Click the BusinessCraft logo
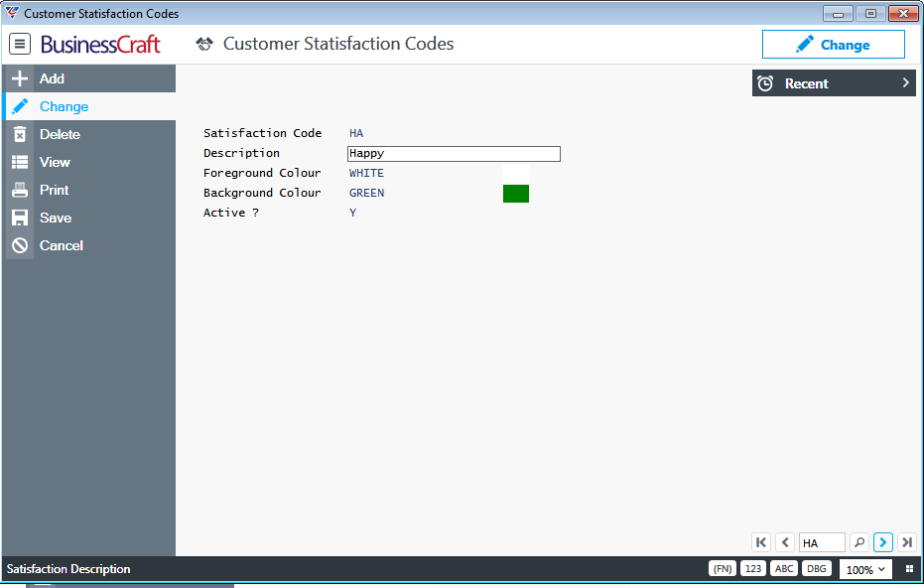The image size is (924, 588). tap(100, 45)
